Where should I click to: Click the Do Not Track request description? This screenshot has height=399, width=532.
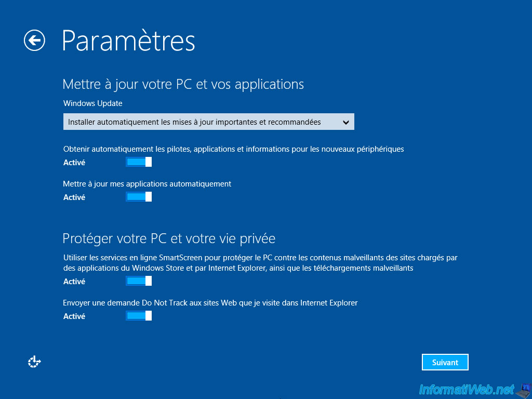click(x=210, y=303)
